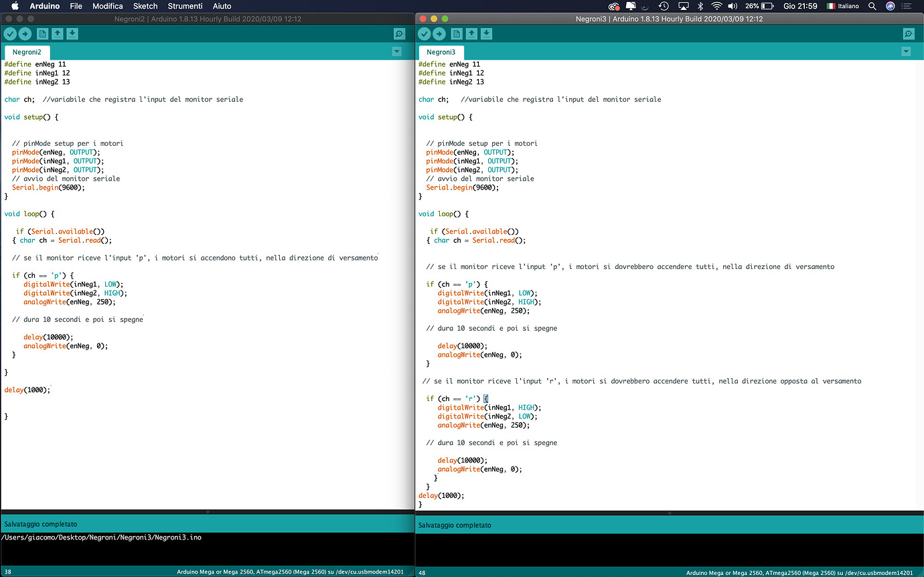Open the tab options dropdown in Negroni2

tap(397, 51)
